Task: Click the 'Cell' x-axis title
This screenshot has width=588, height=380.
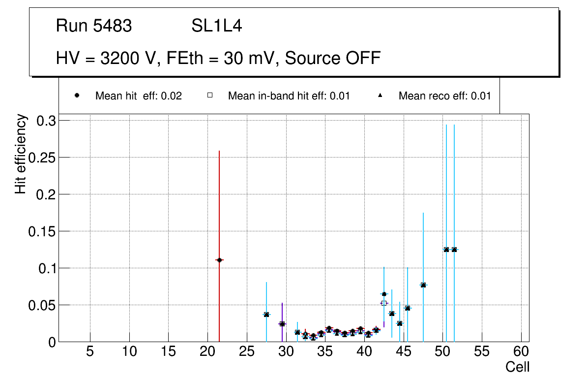Action: click(x=518, y=367)
